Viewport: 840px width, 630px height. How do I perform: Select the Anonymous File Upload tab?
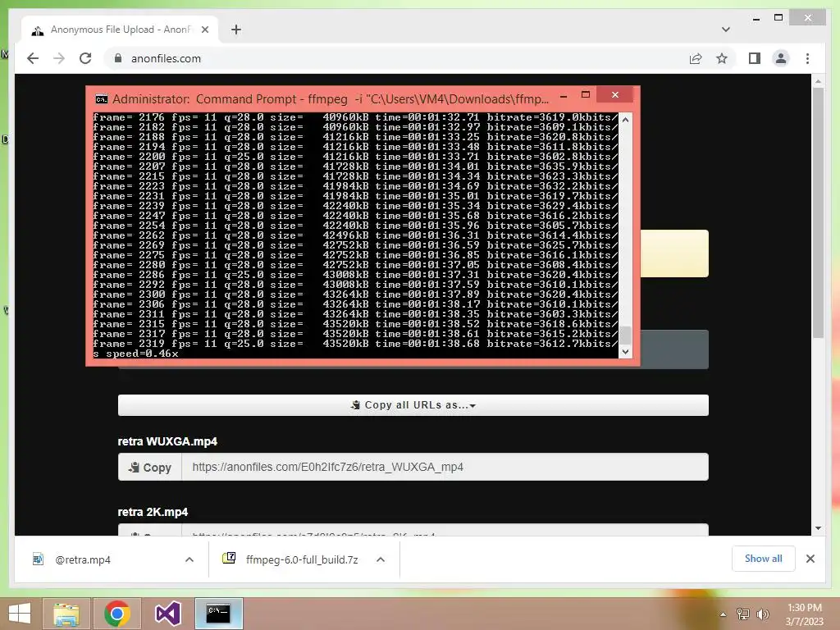point(120,30)
